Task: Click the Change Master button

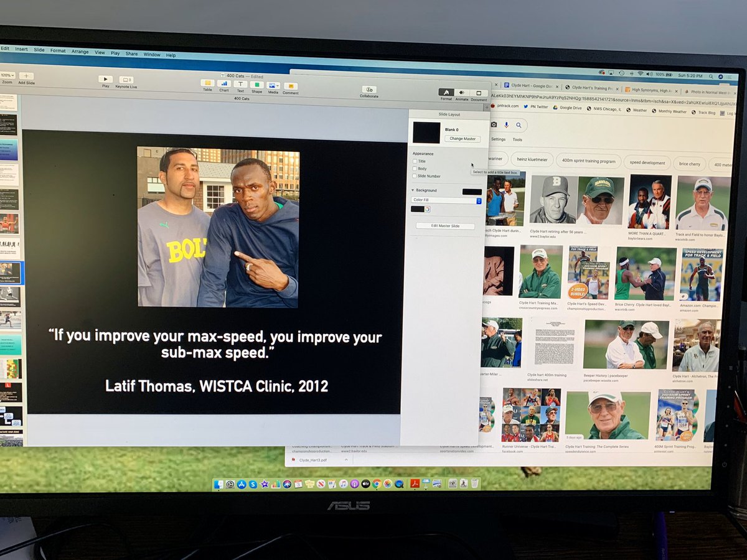Action: 463,139
